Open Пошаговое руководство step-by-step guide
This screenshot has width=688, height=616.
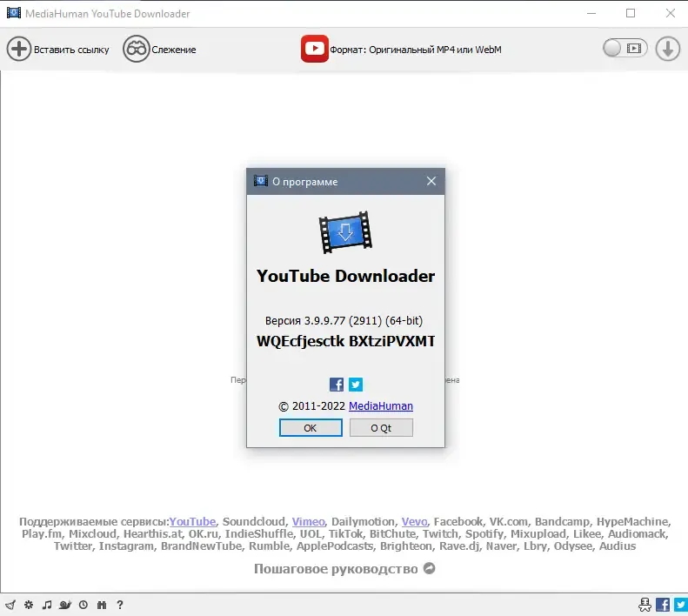click(336, 569)
